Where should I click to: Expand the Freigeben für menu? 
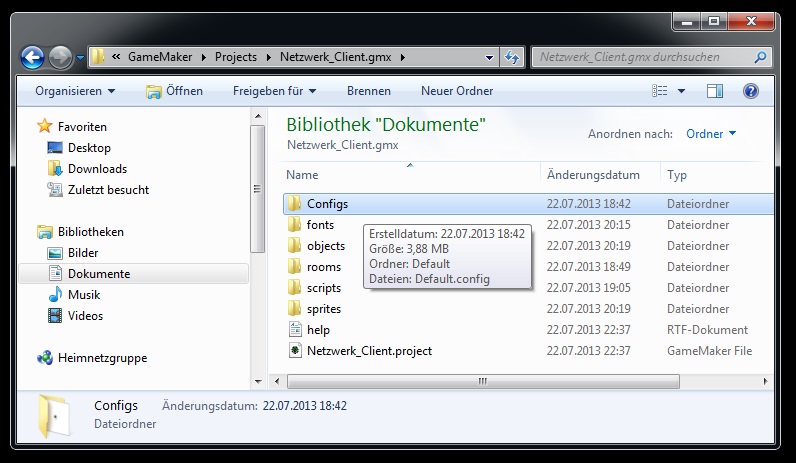[274, 91]
